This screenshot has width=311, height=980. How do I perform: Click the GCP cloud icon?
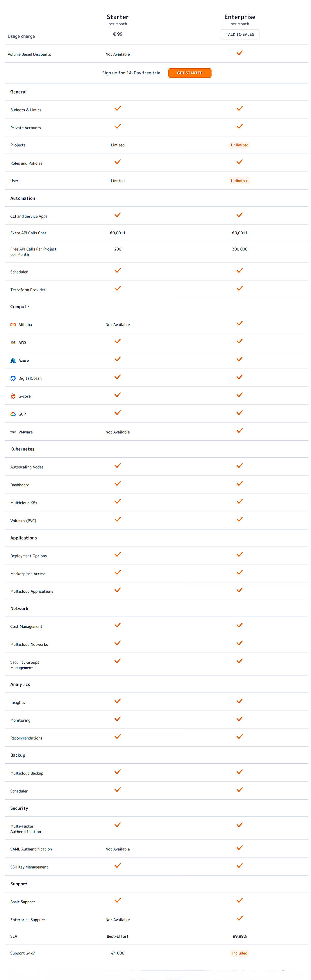click(13, 414)
